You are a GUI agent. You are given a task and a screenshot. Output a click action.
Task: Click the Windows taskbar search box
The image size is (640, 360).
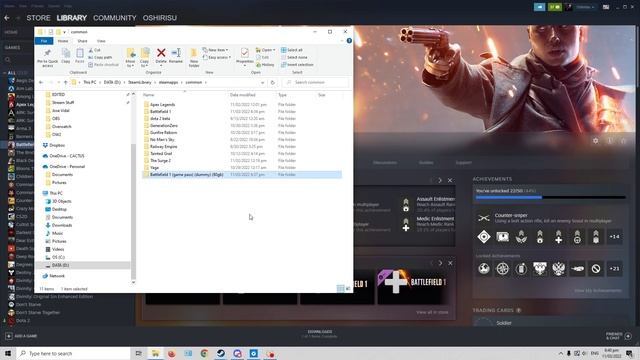[x=73, y=353]
